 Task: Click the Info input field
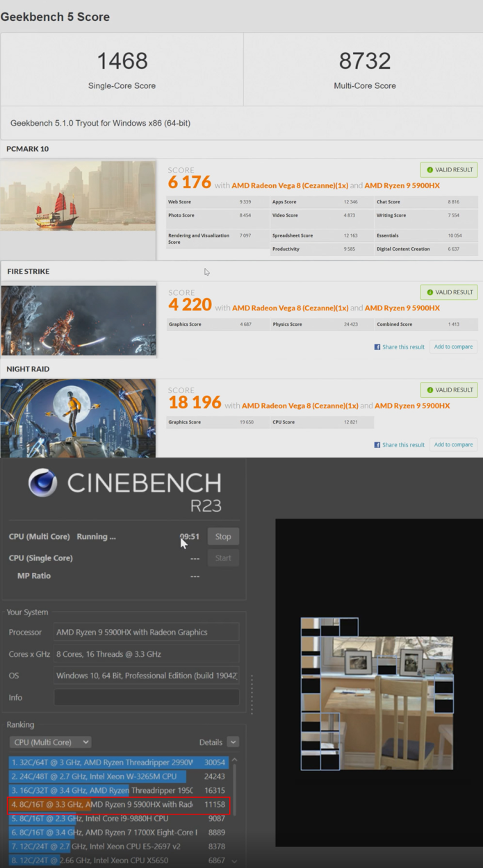pos(147,697)
